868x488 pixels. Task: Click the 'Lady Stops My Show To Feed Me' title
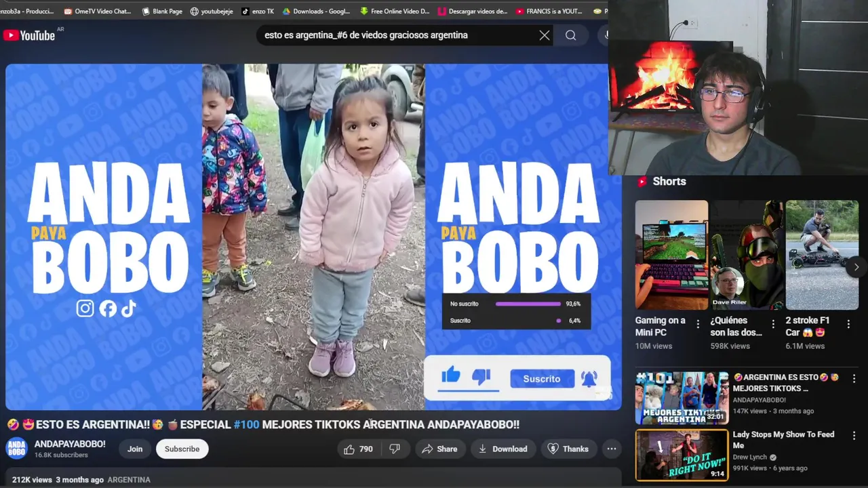(x=783, y=440)
